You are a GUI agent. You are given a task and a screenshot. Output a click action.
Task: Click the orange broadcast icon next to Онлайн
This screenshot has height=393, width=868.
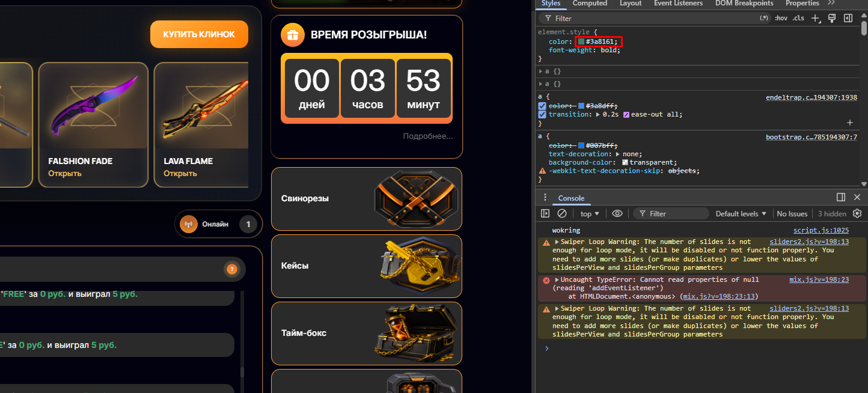pyautogui.click(x=189, y=224)
